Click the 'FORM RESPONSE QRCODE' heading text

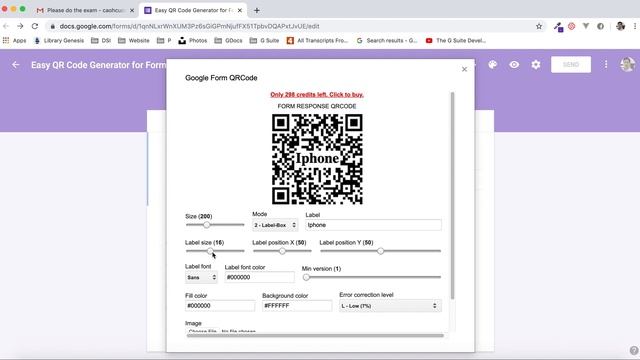coord(317,106)
